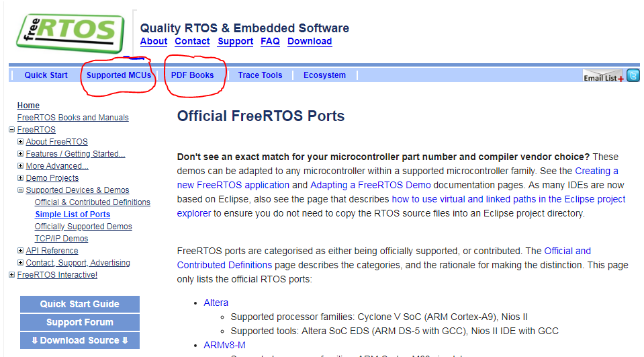
Task: Open the Ecosystem tab
Action: [x=324, y=75]
